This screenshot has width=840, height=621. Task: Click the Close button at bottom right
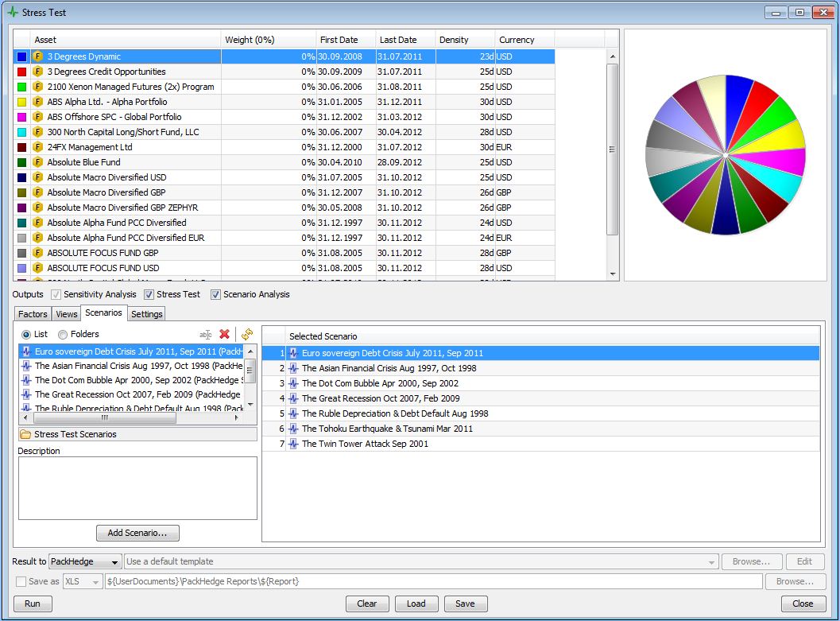click(x=803, y=604)
